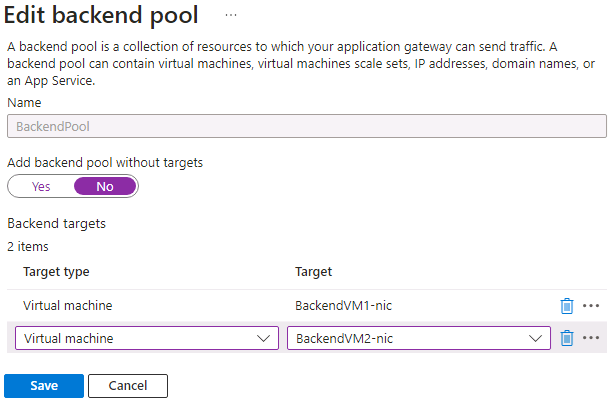Select the BackendVM1-nic target text
This screenshot has width=612, height=398.
click(343, 306)
